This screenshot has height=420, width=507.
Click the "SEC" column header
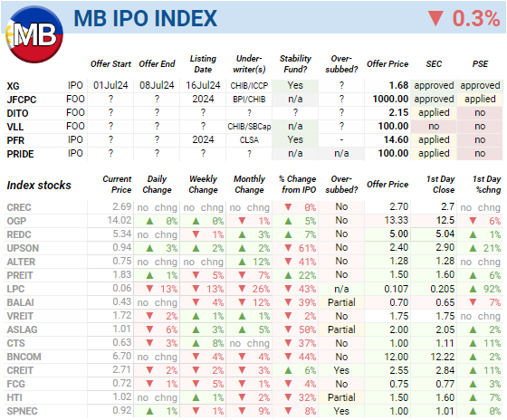(434, 64)
